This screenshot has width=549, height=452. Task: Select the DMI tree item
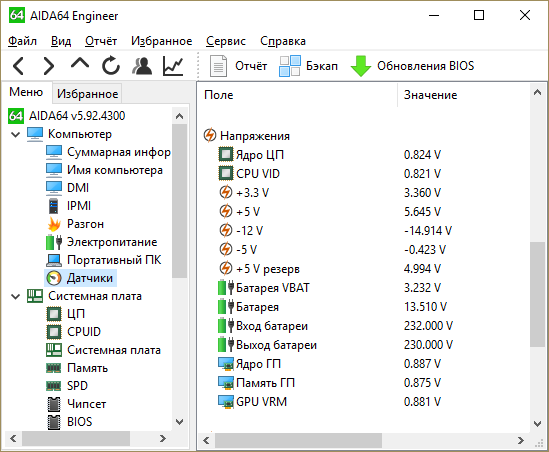68,188
